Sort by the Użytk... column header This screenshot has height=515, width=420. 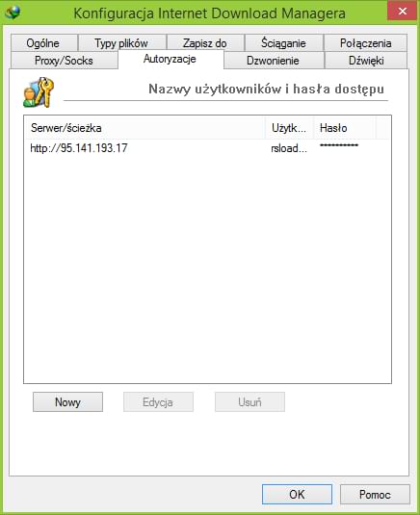(289, 128)
